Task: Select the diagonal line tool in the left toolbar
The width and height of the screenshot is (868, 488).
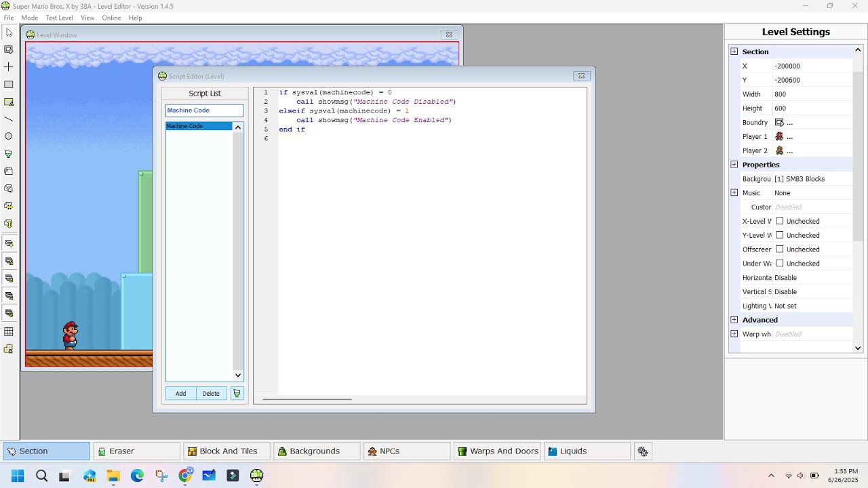Action: pyautogui.click(x=9, y=119)
